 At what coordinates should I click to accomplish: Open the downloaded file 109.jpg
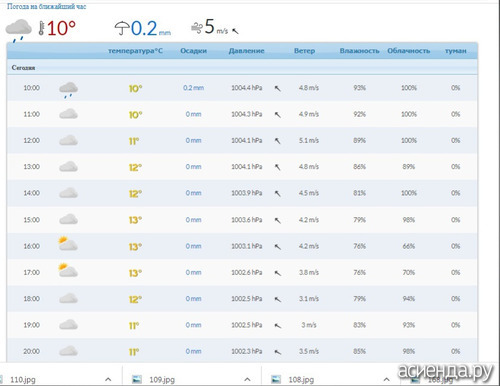click(162, 379)
